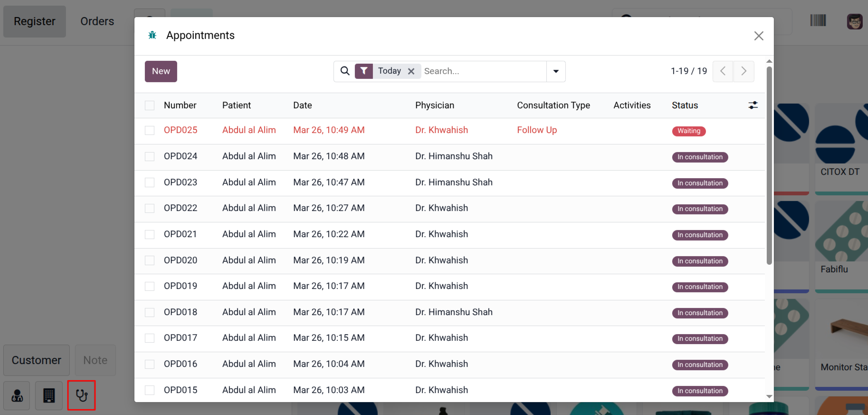Click the building icon in bottom toolbar
The height and width of the screenshot is (415, 868).
[49, 396]
